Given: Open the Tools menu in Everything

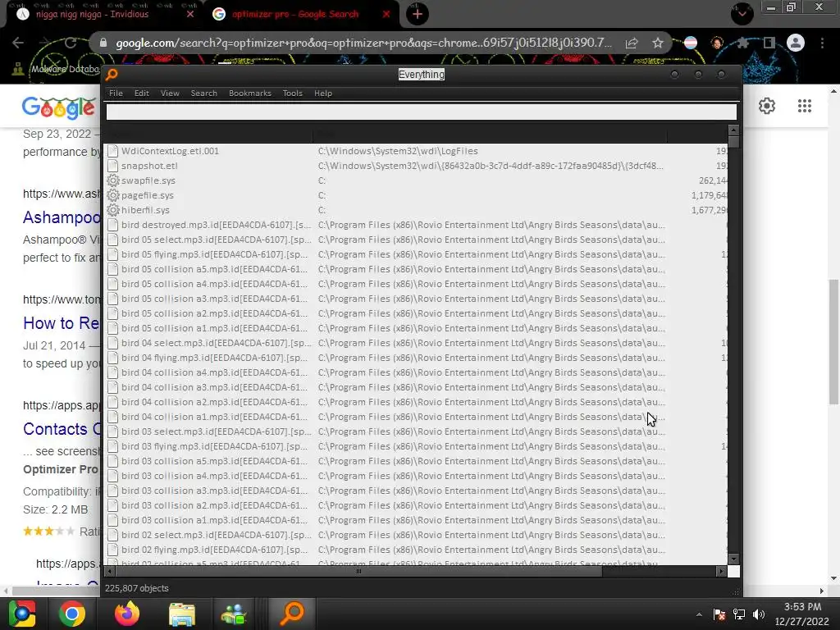Looking at the screenshot, I should click(x=293, y=94).
